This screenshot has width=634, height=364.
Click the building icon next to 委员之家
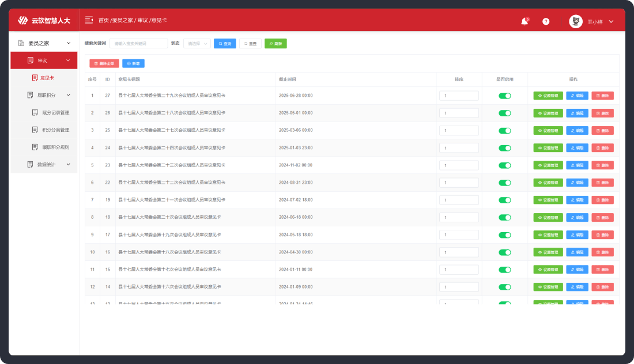point(21,43)
